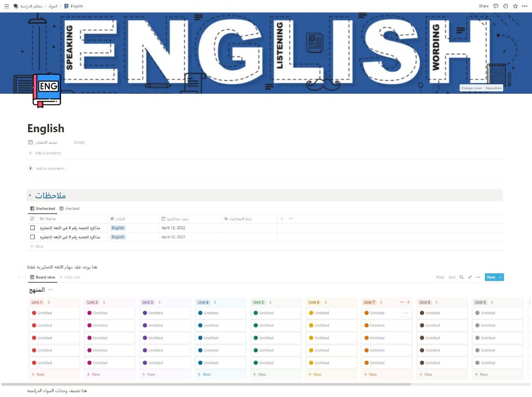This screenshot has height=397, width=532.
Task: Switch to the checked tab
Action: (70, 208)
